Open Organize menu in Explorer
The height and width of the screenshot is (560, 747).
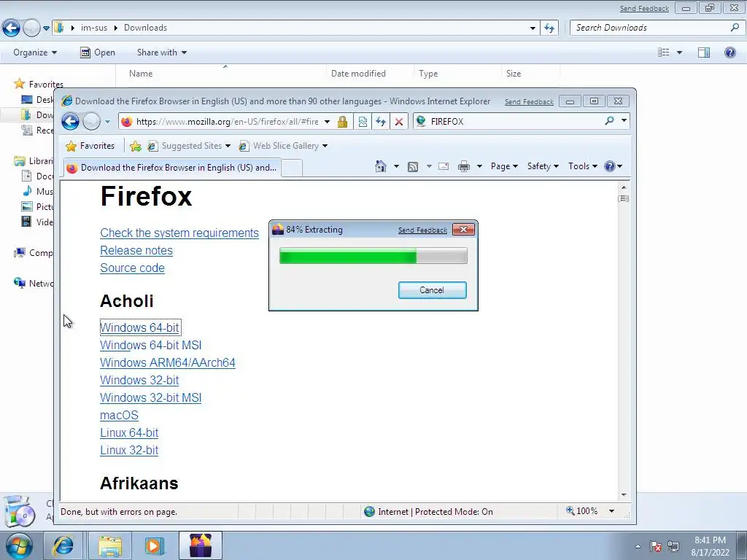click(x=35, y=52)
